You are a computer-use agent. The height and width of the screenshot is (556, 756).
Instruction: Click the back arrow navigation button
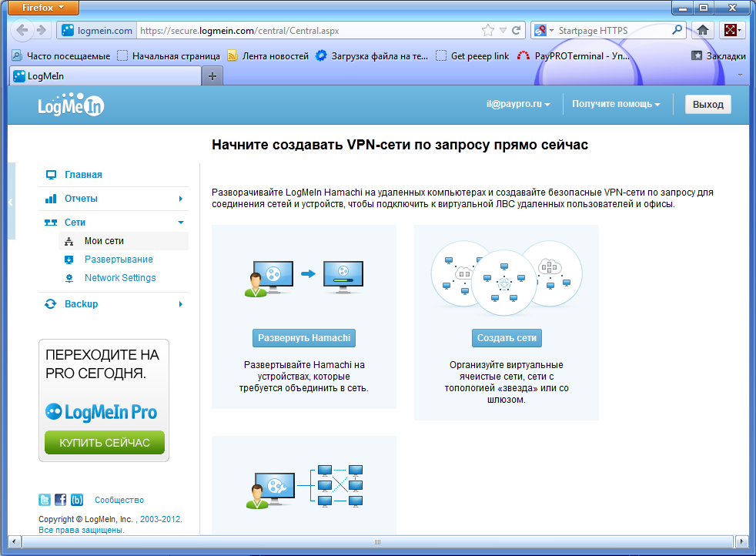click(x=22, y=31)
